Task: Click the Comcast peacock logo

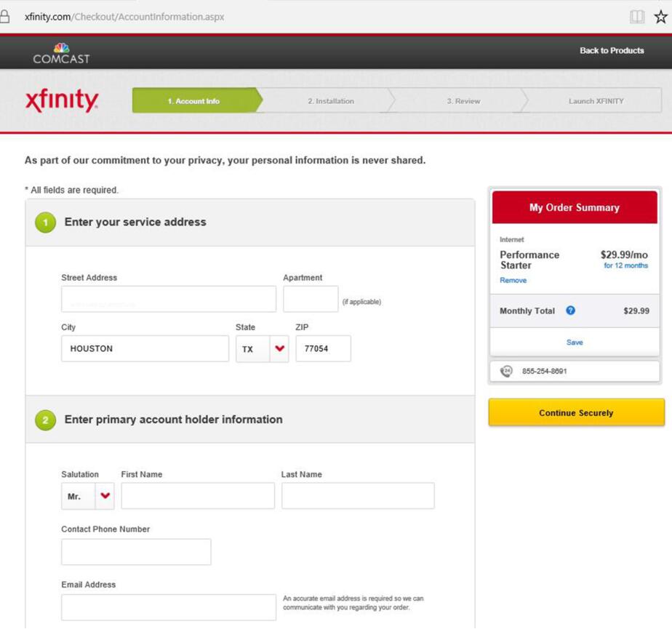Action: 61,54
